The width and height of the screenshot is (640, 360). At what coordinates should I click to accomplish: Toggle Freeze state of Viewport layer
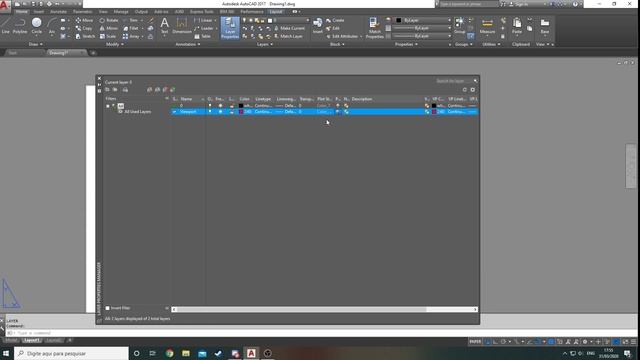click(x=220, y=111)
